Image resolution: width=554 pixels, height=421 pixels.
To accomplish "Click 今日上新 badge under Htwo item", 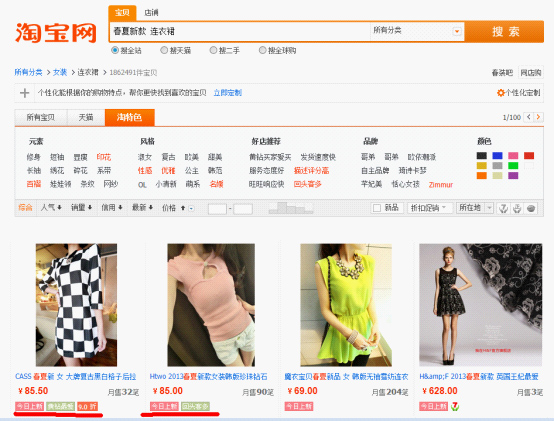I will (164, 407).
